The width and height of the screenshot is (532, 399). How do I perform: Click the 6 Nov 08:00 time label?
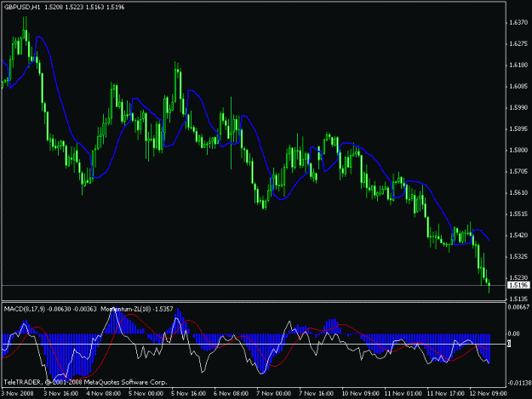(231, 394)
